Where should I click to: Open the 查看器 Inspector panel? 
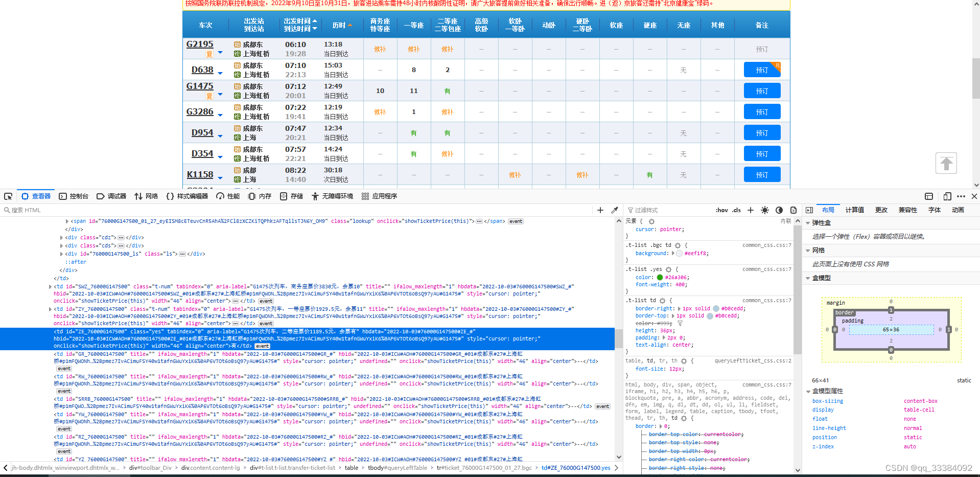[x=36, y=196]
